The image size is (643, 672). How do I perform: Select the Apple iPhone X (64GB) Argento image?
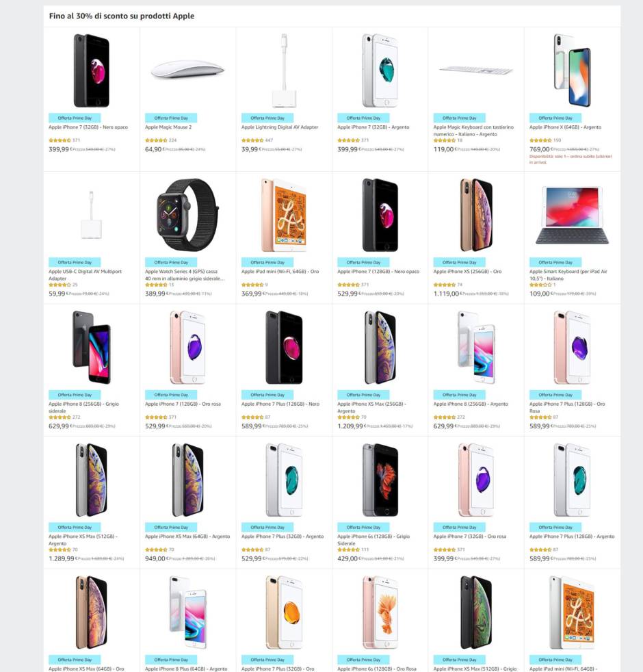(572, 70)
